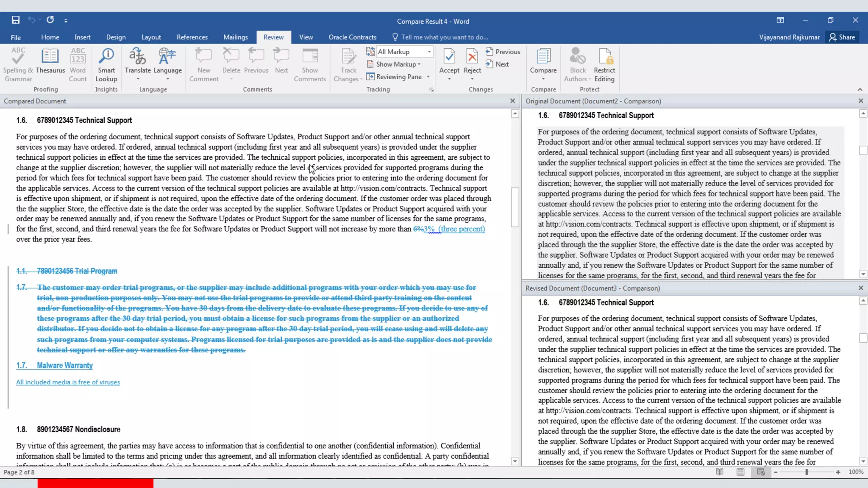Image resolution: width=868 pixels, height=488 pixels.
Task: Click the zoom slider handle
Action: click(x=807, y=472)
